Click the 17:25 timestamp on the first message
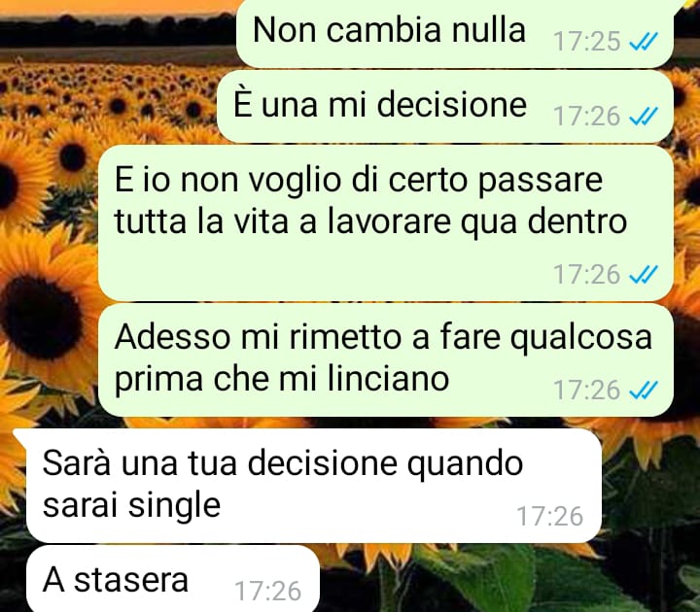 (587, 42)
